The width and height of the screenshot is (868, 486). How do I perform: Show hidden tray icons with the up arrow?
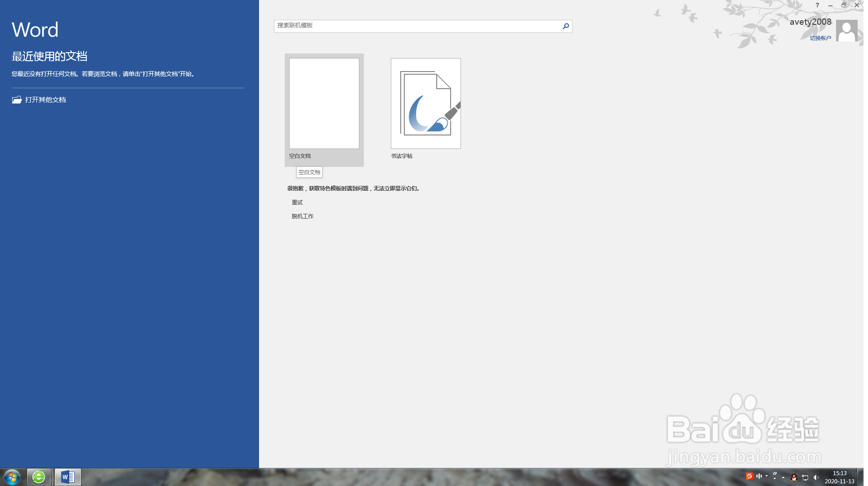(x=783, y=477)
